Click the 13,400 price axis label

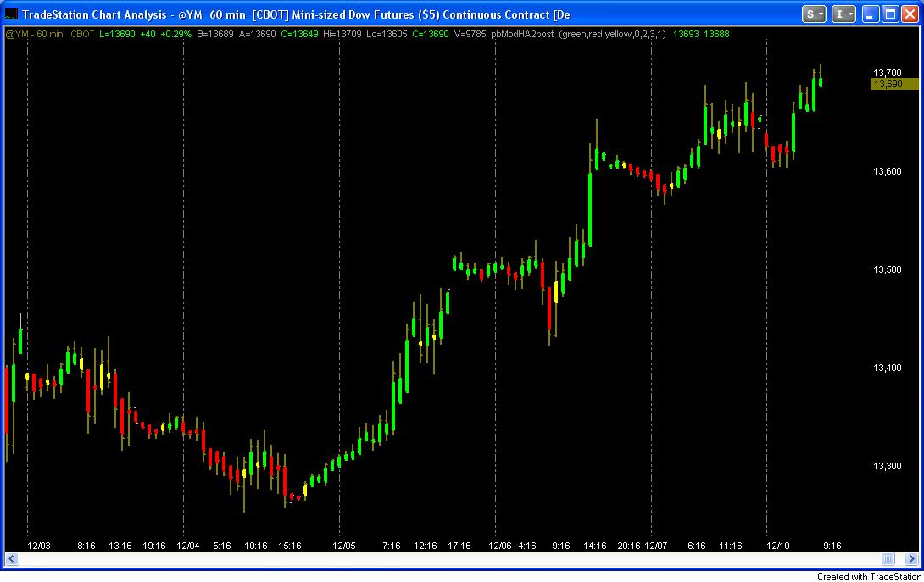tap(887, 369)
